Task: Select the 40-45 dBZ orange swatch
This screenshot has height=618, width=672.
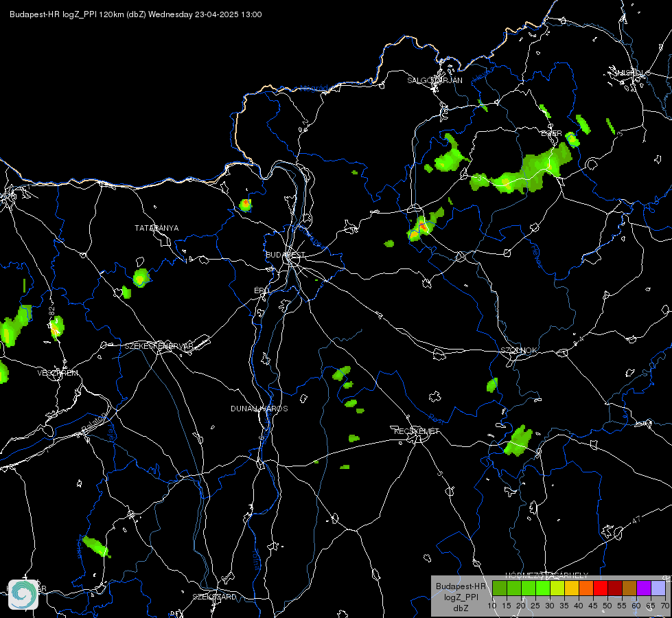Action: (x=586, y=588)
